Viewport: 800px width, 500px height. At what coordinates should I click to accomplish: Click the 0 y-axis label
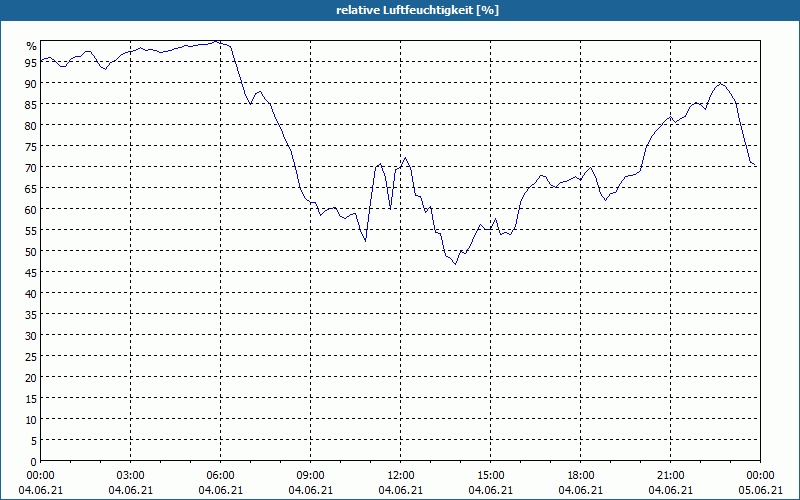point(34,462)
